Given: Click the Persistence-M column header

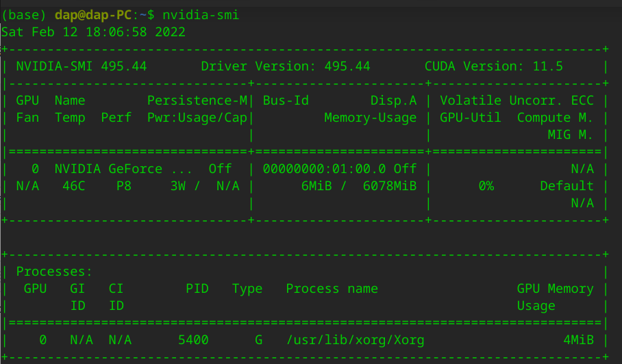Looking at the screenshot, I should click(x=197, y=101).
